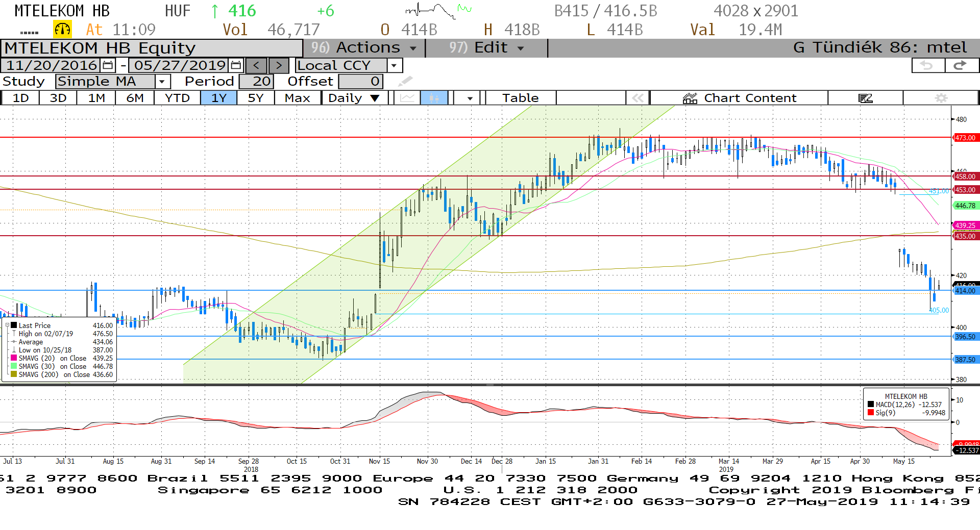Click the Offset input field showing 0
This screenshot has height=530, width=980.
point(360,81)
